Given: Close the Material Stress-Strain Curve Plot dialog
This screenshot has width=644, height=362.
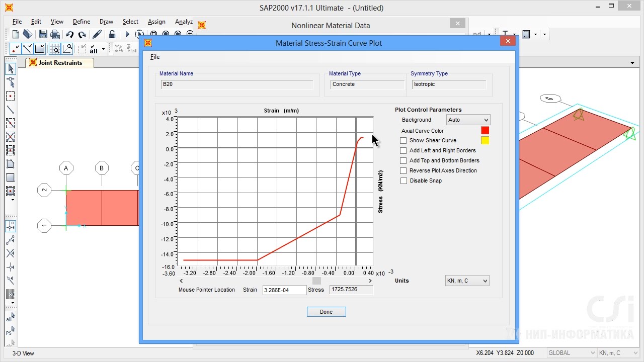Looking at the screenshot, I should (508, 41).
